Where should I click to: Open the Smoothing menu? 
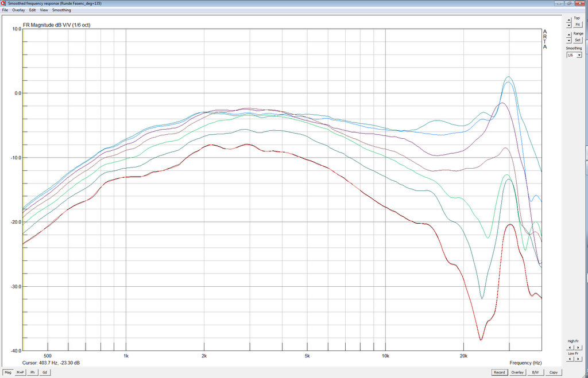61,10
